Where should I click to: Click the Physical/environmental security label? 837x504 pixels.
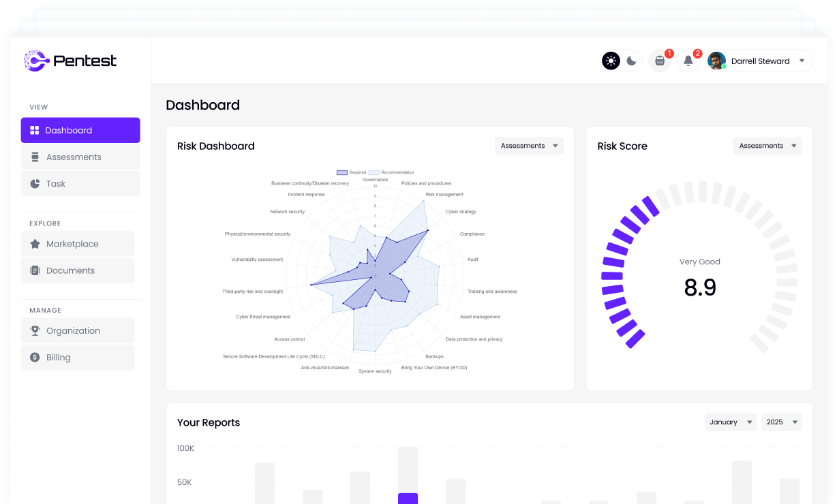click(x=258, y=234)
